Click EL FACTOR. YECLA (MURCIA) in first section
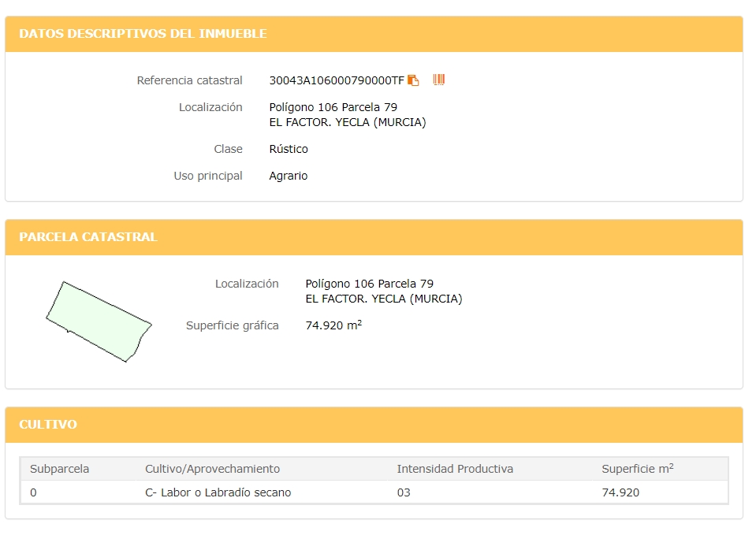Viewport: 756px width, 535px height. pos(348,122)
